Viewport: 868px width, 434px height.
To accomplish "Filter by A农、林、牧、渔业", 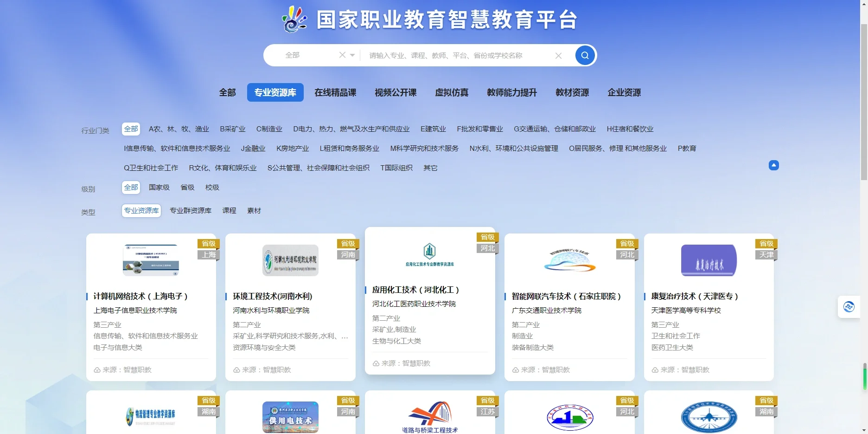I will coord(179,129).
